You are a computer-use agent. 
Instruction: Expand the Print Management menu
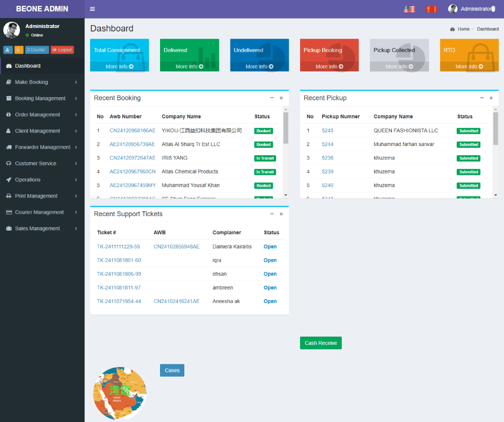coord(41,196)
